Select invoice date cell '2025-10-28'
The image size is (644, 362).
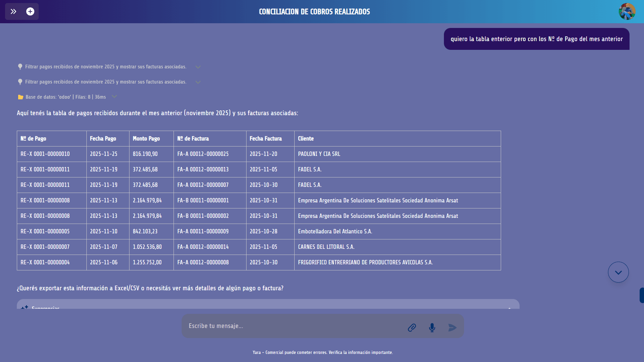270,232
